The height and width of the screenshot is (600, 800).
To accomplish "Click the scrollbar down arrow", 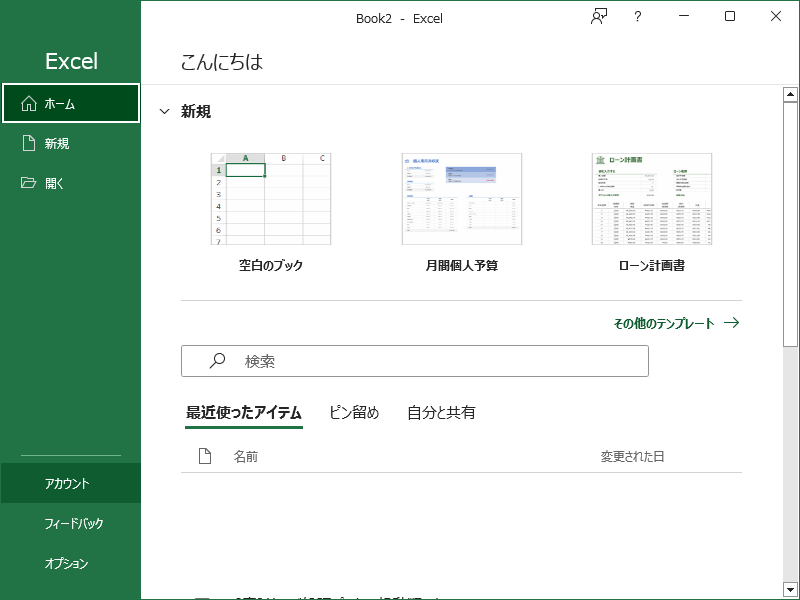I will [790, 589].
